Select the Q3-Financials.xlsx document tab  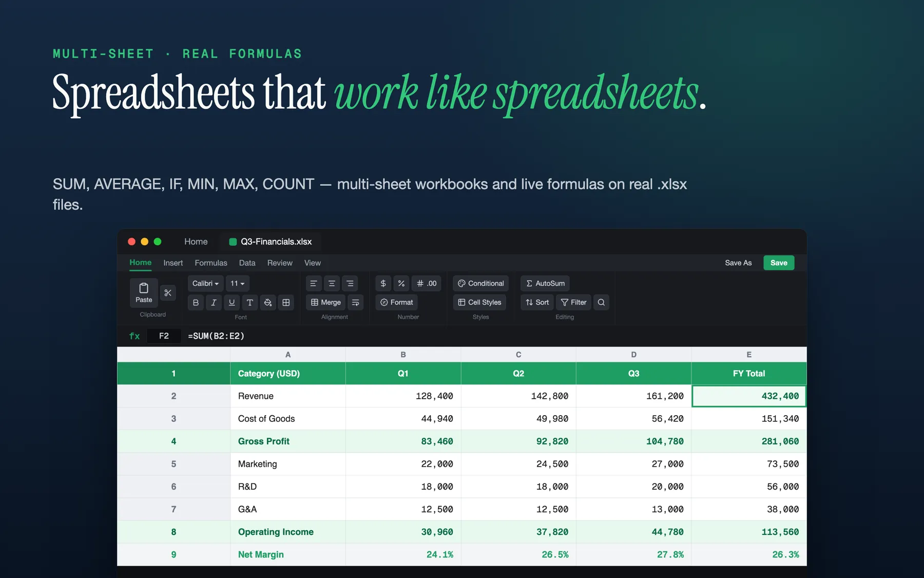(271, 241)
